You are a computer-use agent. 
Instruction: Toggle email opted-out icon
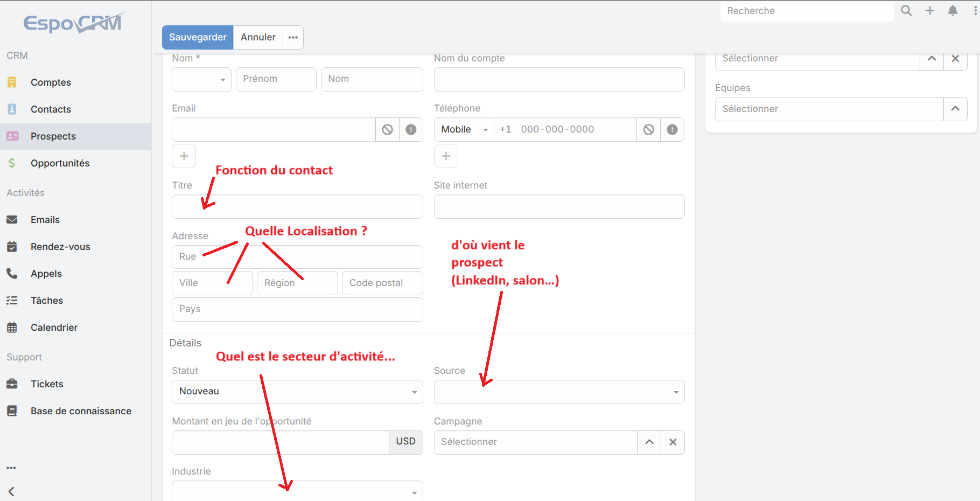click(387, 130)
